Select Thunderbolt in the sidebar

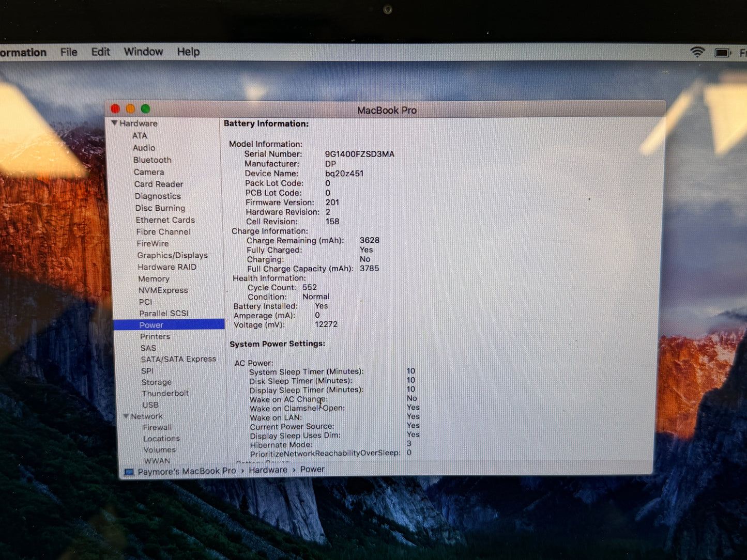[165, 393]
